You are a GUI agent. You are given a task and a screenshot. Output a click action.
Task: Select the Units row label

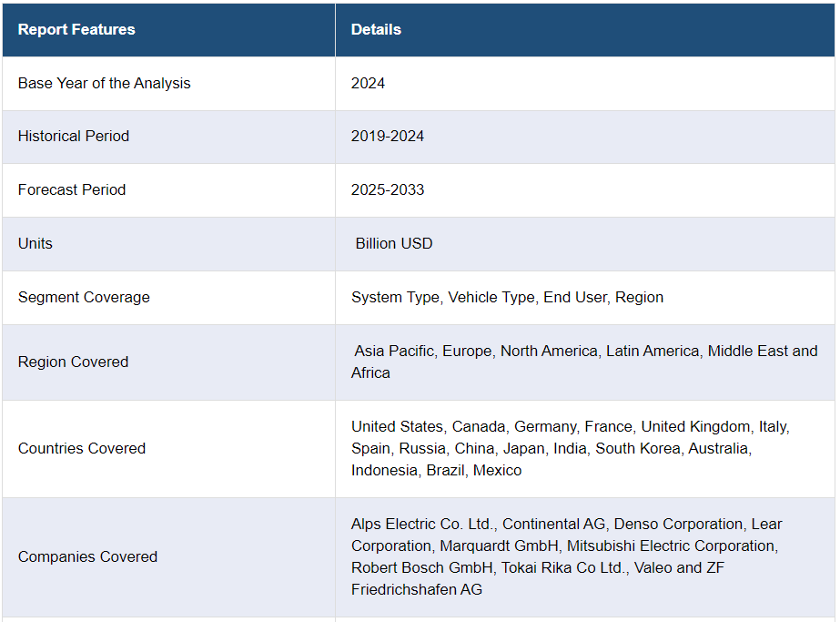point(35,243)
